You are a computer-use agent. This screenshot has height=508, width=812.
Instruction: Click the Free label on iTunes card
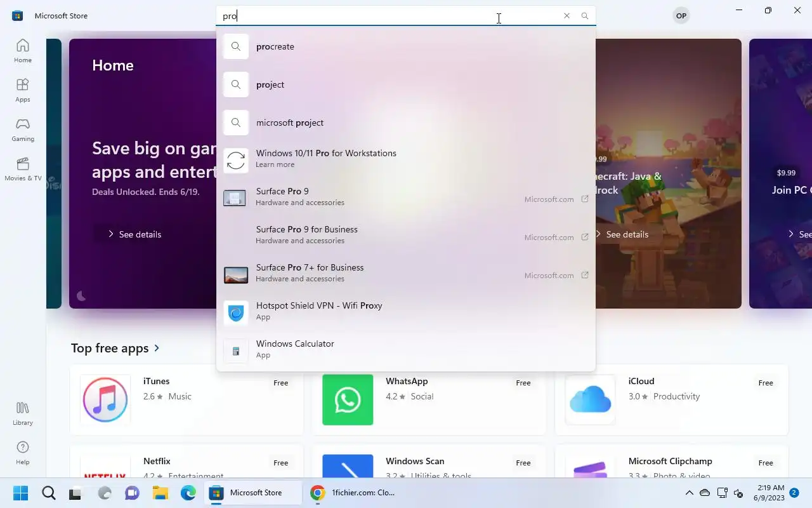coord(281,383)
